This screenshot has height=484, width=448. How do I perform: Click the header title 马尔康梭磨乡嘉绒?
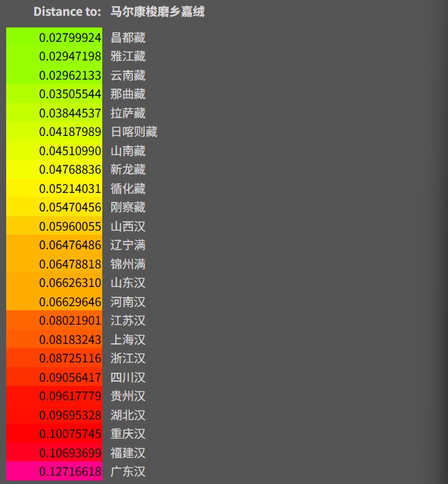tap(157, 12)
